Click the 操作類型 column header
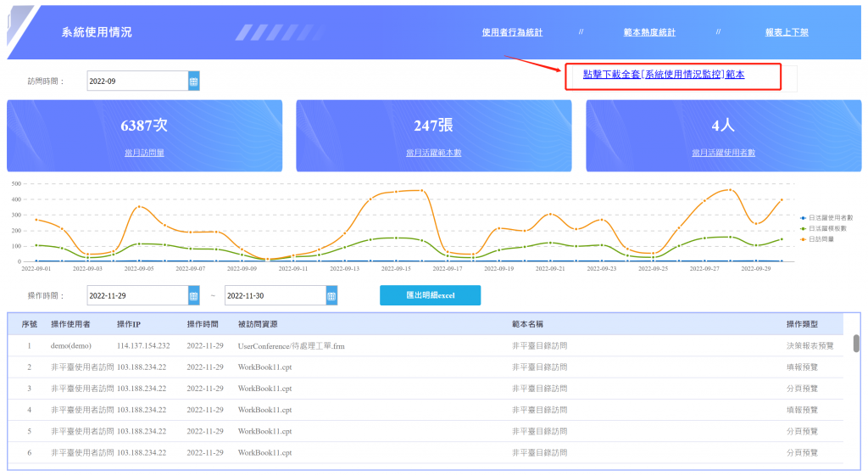This screenshot has height=476, width=868. tap(802, 324)
